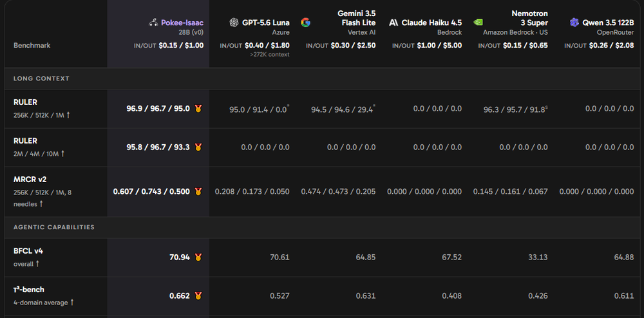Click the Gemini τ³-bench score 0.631

[x=366, y=295]
